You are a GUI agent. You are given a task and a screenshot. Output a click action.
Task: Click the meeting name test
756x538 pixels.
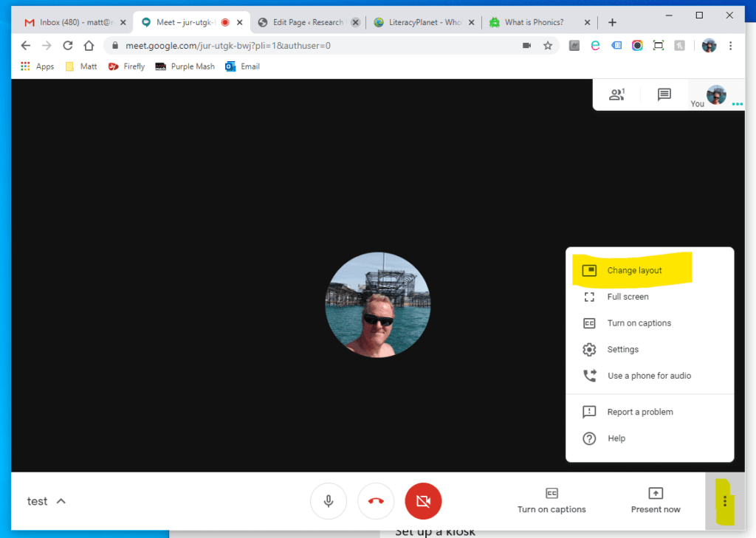point(37,501)
